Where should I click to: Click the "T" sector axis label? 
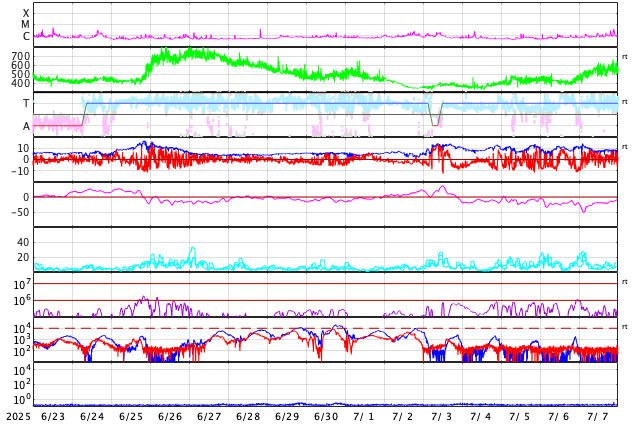point(26,103)
